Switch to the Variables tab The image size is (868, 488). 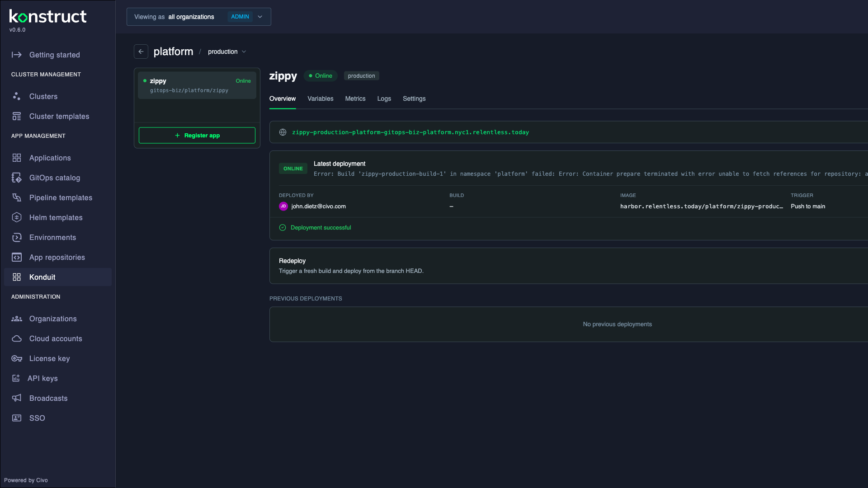pos(321,99)
